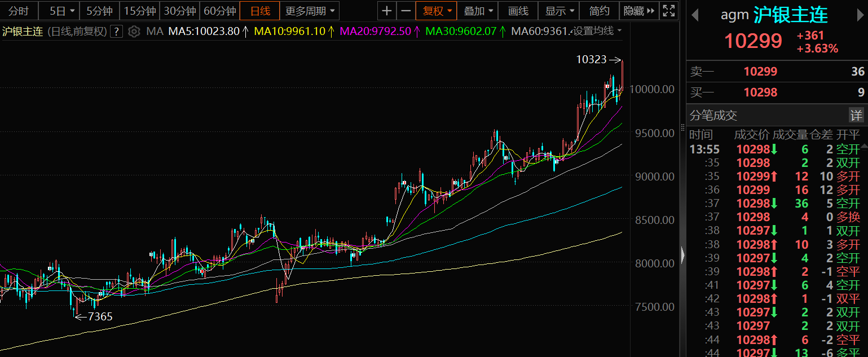The width and height of the screenshot is (868, 357).
Task: Select the 60分钟 period tab
Action: (219, 11)
